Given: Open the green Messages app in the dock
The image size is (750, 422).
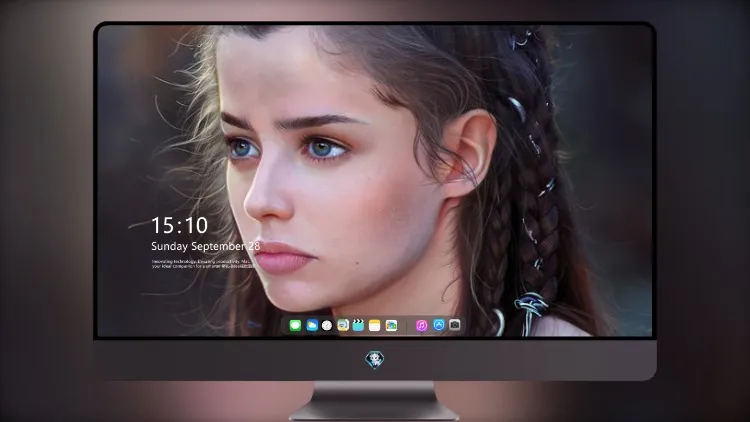Looking at the screenshot, I should pos(295,325).
